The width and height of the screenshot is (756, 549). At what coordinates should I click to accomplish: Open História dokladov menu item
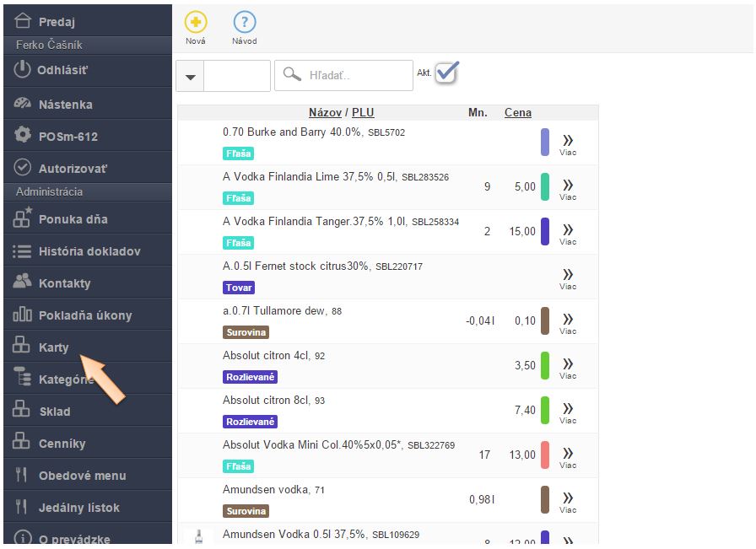click(x=89, y=251)
